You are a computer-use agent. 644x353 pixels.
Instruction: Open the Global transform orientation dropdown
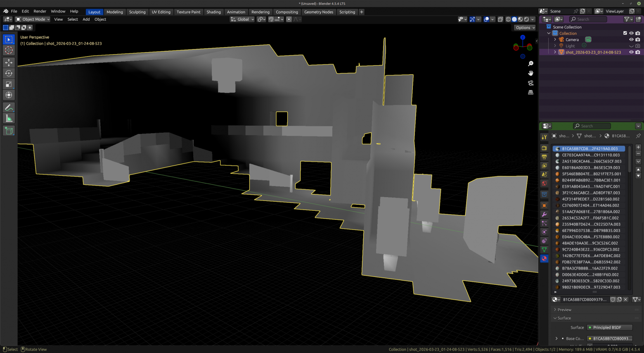click(243, 19)
